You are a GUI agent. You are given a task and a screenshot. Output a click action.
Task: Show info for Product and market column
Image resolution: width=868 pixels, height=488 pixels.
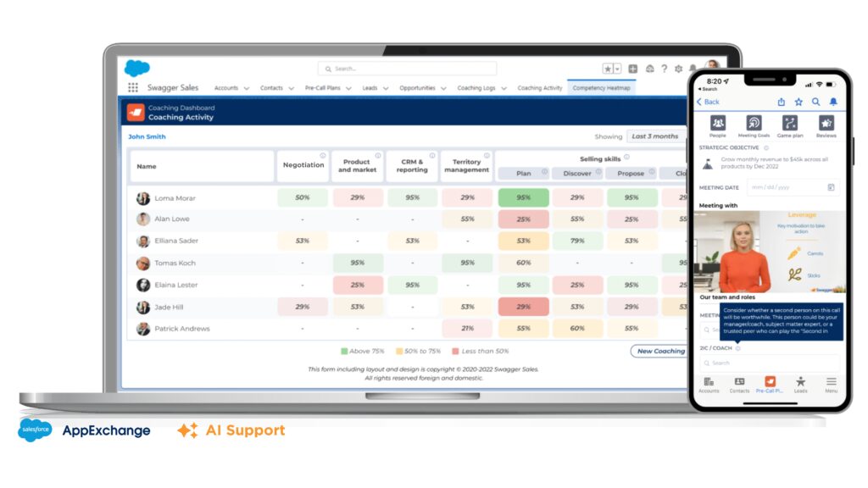(378, 156)
